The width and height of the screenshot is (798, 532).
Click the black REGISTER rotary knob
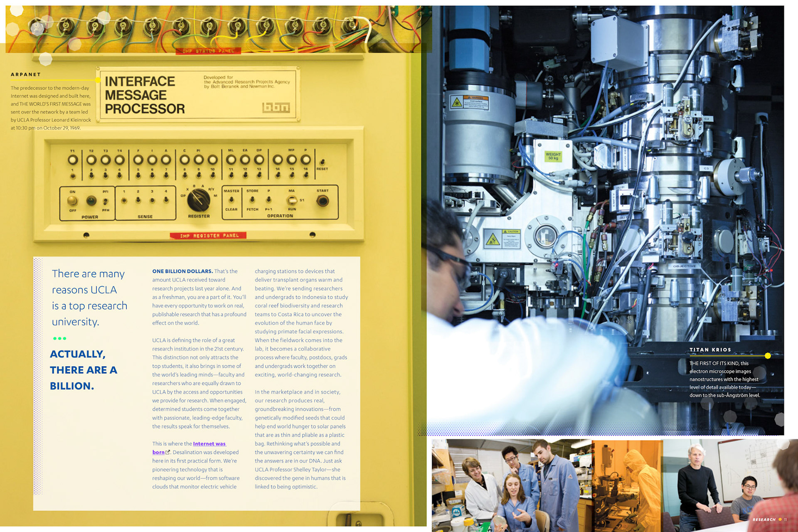(x=199, y=200)
